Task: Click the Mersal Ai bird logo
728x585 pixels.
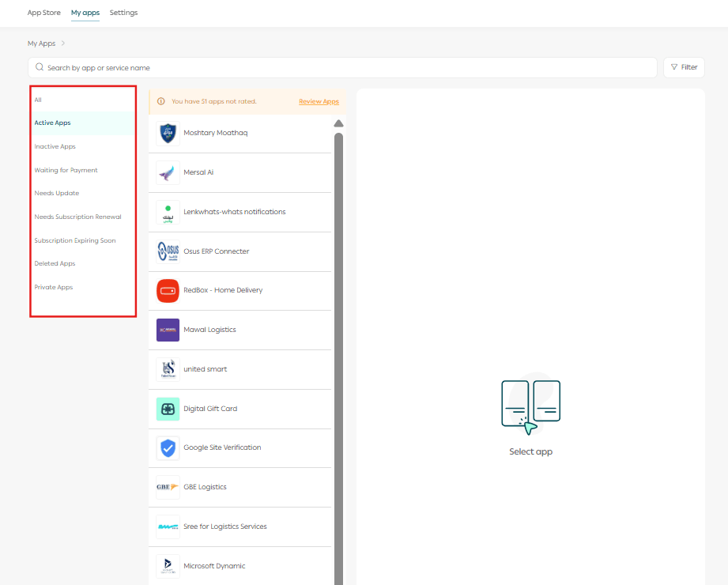Action: pyautogui.click(x=168, y=172)
